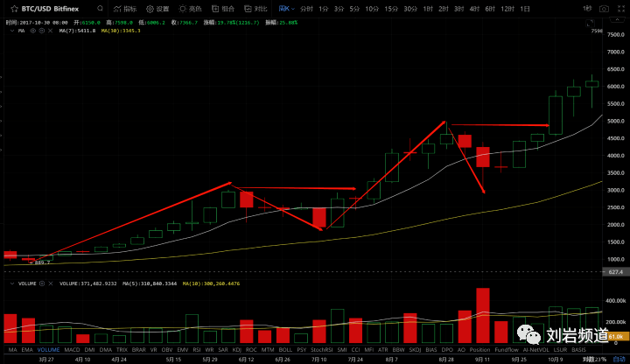630x364 pixels.
Task: Select the 1日 timeframe
Action: point(525,9)
